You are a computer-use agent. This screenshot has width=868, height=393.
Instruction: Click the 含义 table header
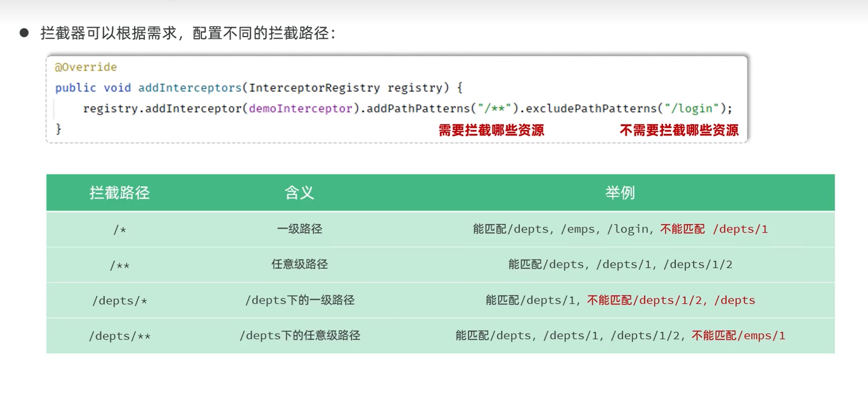tap(299, 193)
